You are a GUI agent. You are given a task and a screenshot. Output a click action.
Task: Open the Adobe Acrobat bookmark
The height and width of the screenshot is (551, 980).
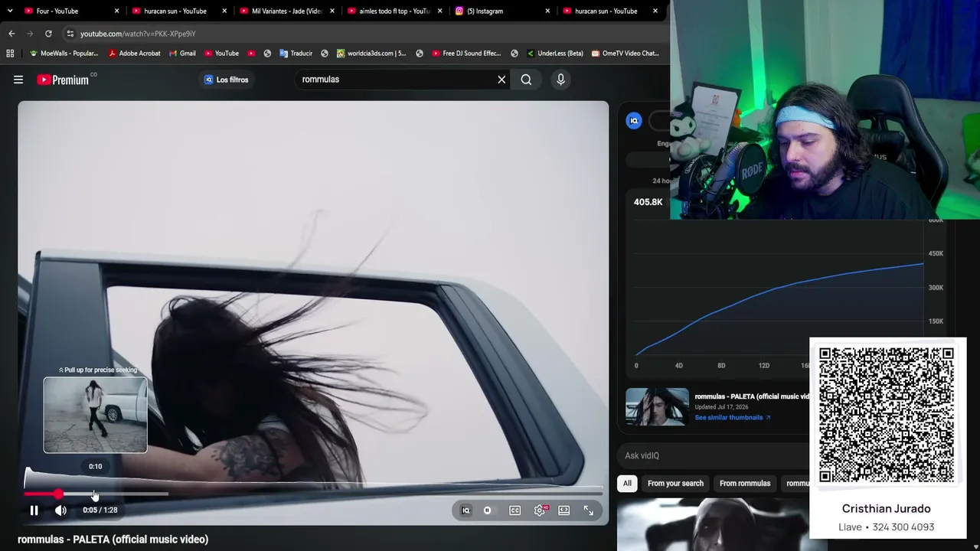click(134, 54)
